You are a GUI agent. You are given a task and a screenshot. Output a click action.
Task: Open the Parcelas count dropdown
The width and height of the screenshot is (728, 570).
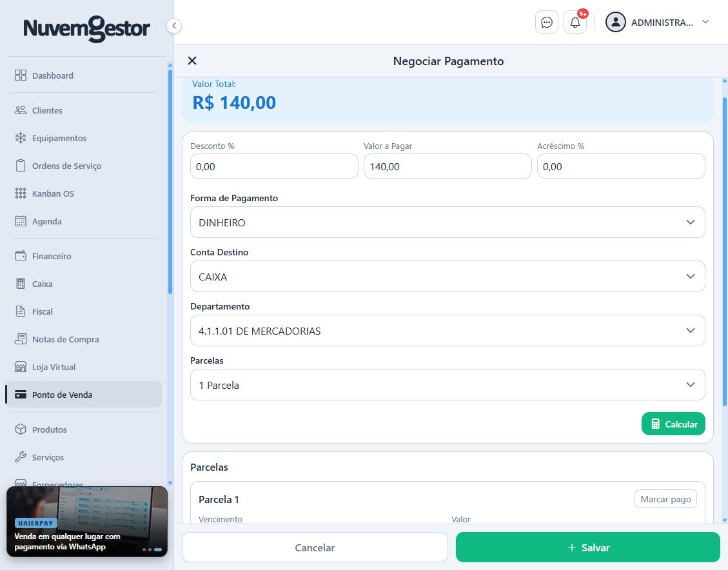(448, 385)
